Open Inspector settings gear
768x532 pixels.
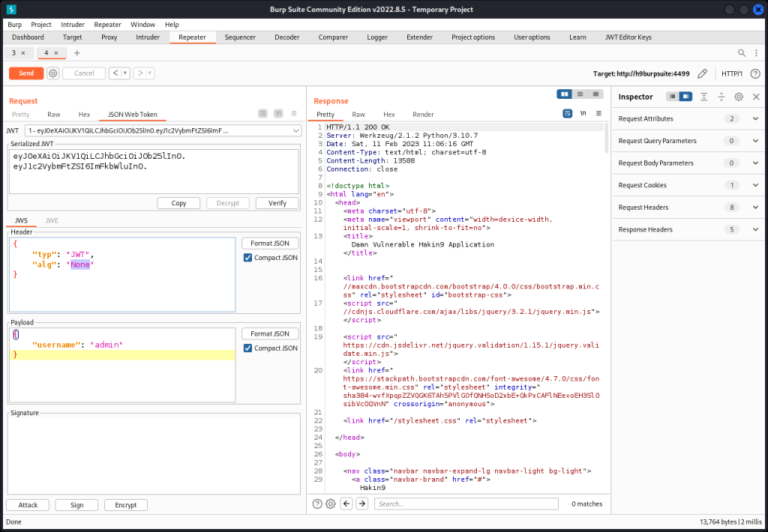739,97
